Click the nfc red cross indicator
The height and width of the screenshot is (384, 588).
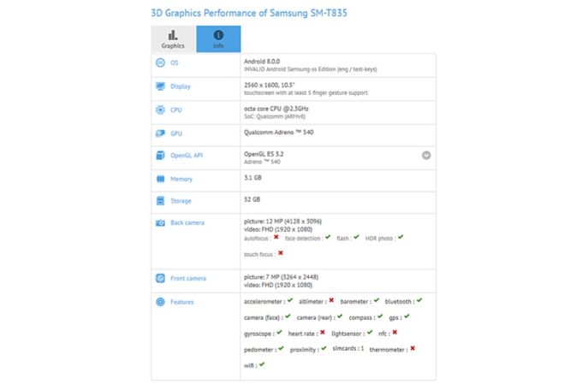pyautogui.click(x=395, y=332)
